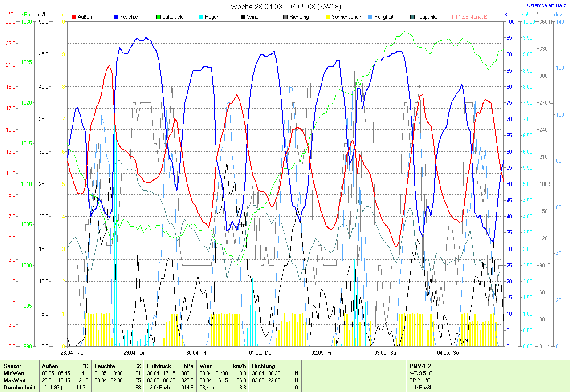Click the blue Feuchte legend swatch

116,17
